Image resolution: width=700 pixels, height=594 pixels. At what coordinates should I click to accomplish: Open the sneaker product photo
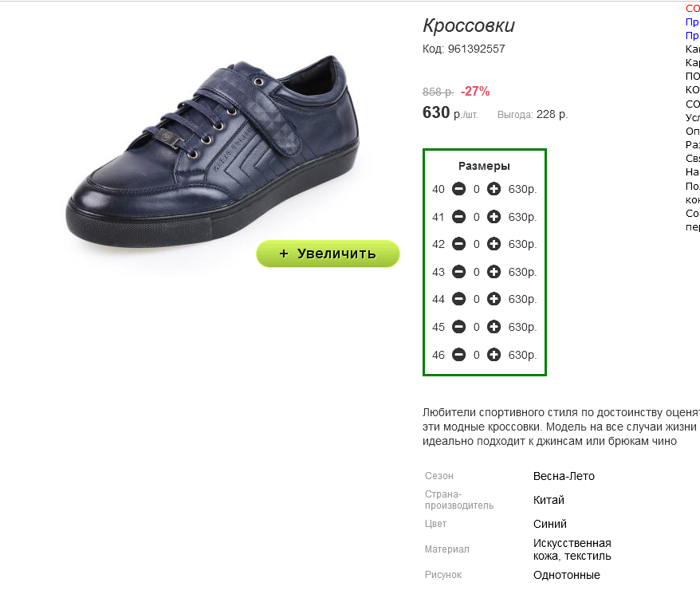213,151
